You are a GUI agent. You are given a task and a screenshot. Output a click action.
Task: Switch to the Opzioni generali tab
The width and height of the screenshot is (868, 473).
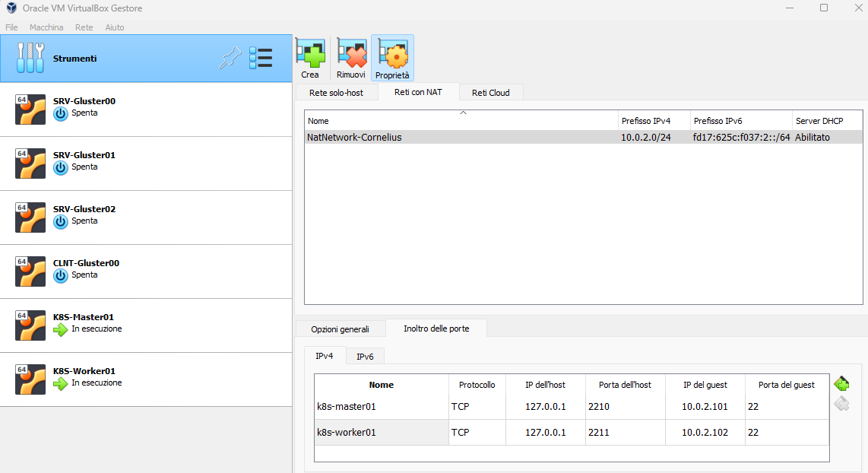click(341, 329)
